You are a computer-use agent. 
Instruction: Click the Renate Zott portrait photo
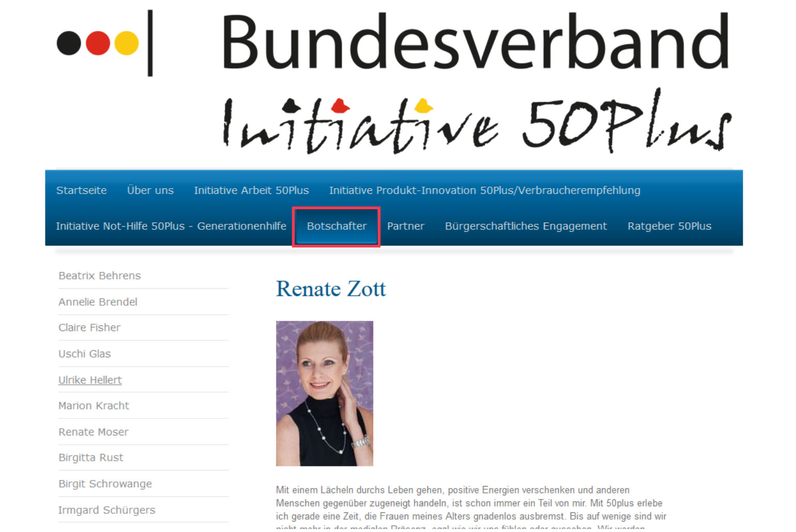pyautogui.click(x=325, y=394)
